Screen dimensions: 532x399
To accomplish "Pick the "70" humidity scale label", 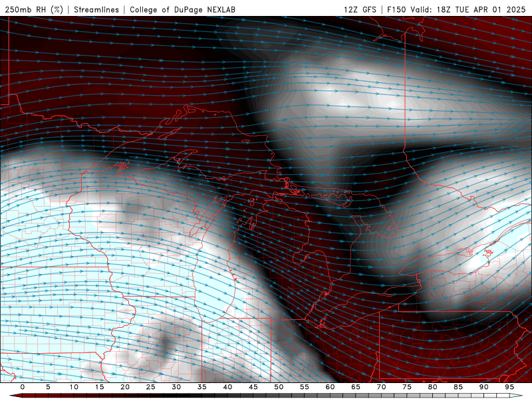I will 381,387.
